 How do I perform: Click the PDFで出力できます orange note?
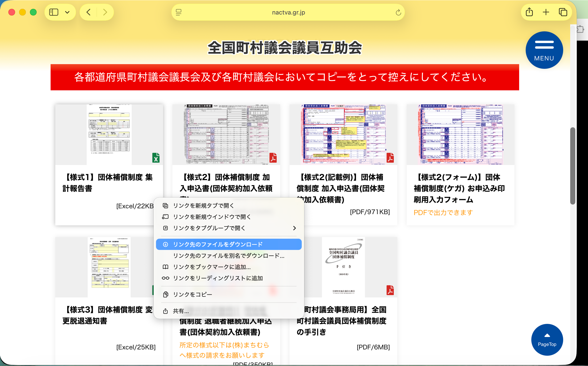click(x=443, y=212)
